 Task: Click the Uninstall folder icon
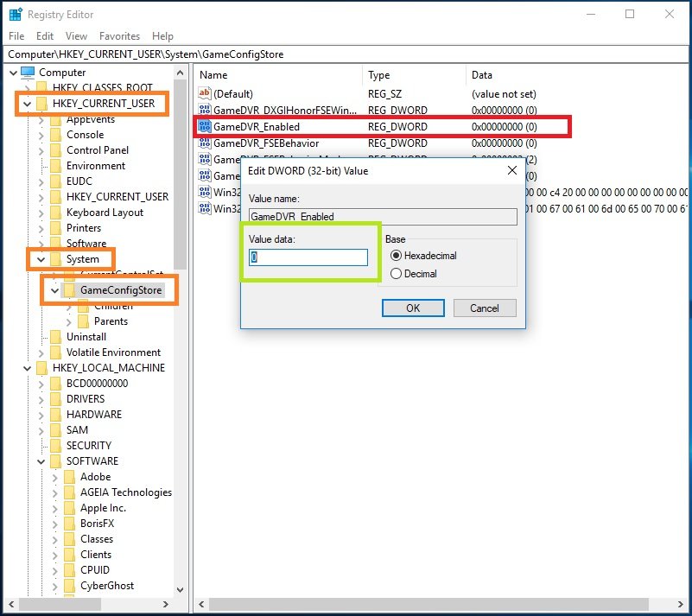pyautogui.click(x=55, y=337)
